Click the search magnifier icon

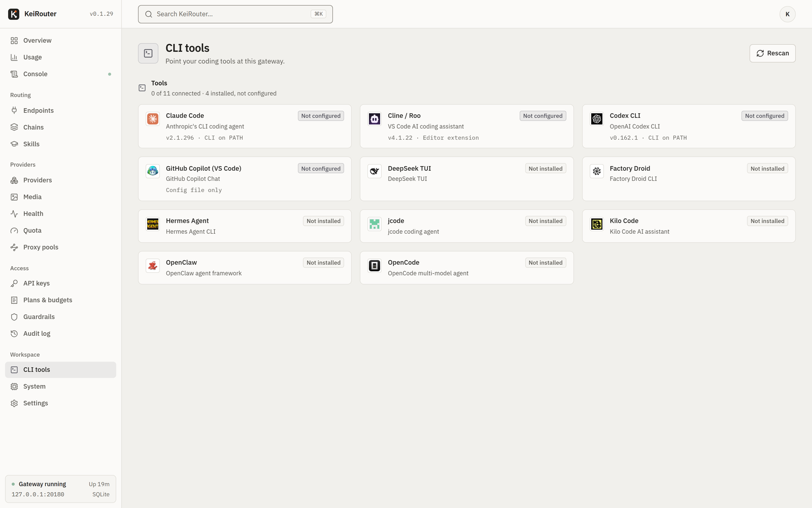tap(149, 14)
